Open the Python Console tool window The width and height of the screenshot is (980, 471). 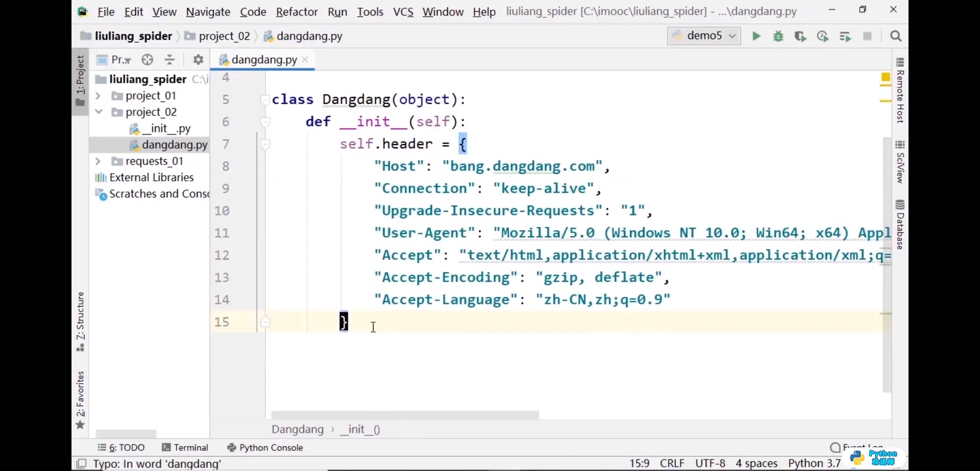tap(265, 447)
